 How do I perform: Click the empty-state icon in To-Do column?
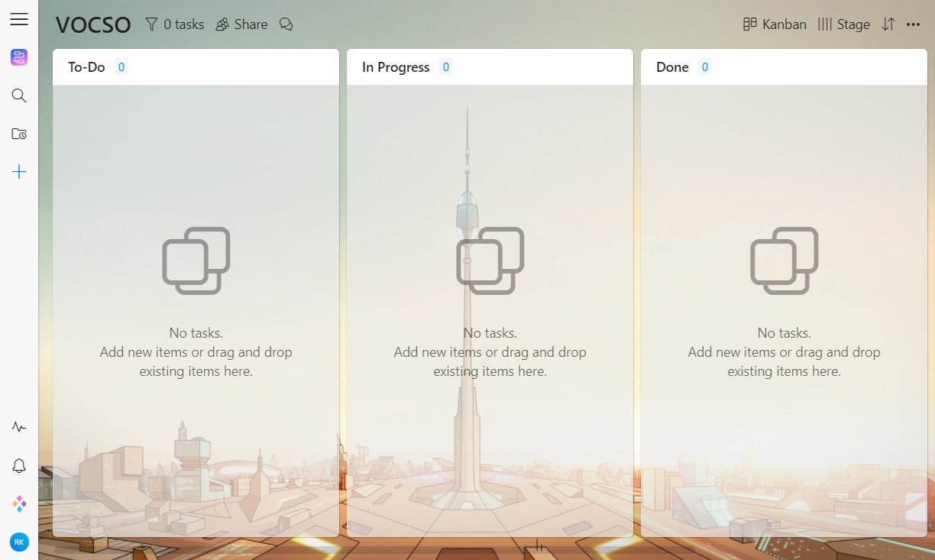pyautogui.click(x=196, y=261)
